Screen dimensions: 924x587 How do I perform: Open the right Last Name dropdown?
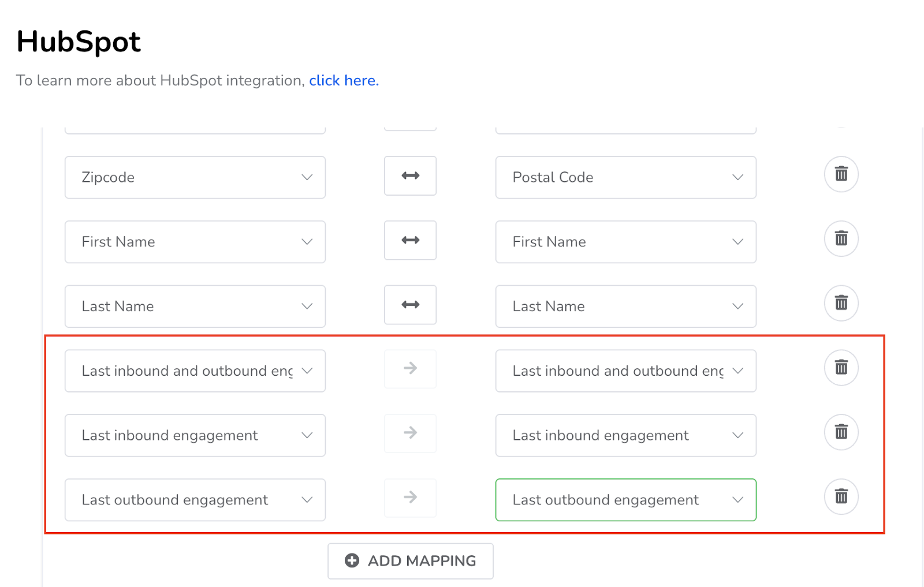coord(626,306)
